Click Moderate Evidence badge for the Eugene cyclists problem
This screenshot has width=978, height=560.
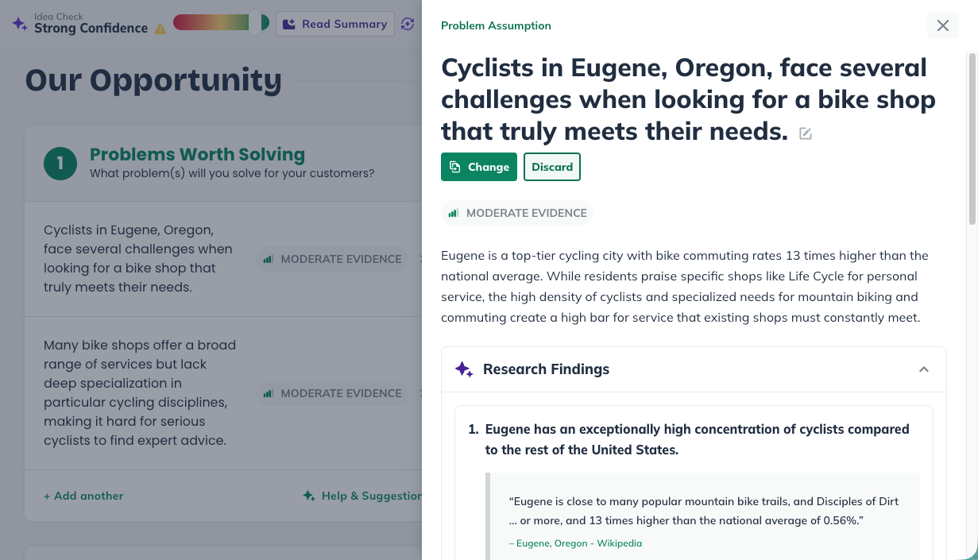(x=332, y=259)
